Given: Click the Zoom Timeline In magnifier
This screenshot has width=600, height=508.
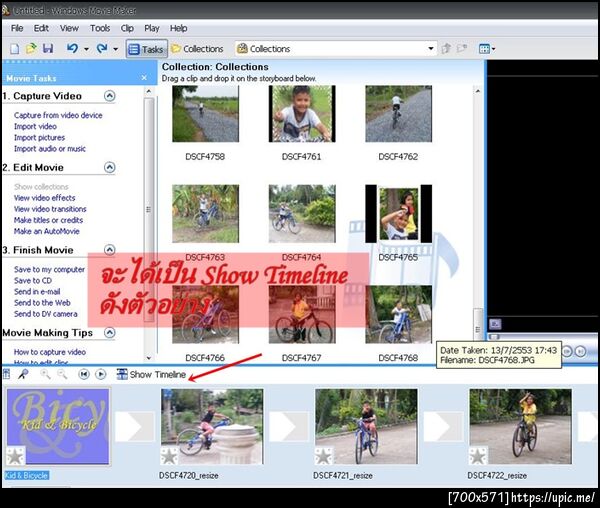Looking at the screenshot, I should click(x=45, y=374).
